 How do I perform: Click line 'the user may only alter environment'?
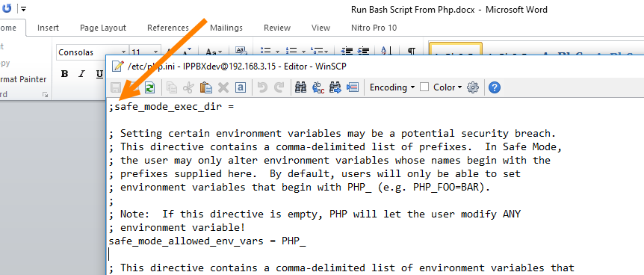pyautogui.click(x=329, y=161)
